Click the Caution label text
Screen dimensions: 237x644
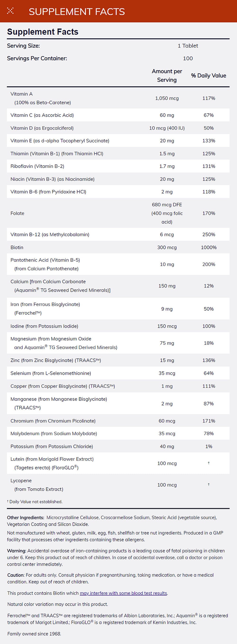coord(16,575)
